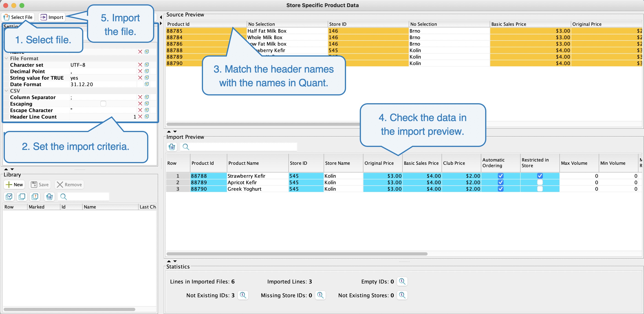Sort Import Preview by Product Name header
This screenshot has width=644, height=314.
click(257, 163)
